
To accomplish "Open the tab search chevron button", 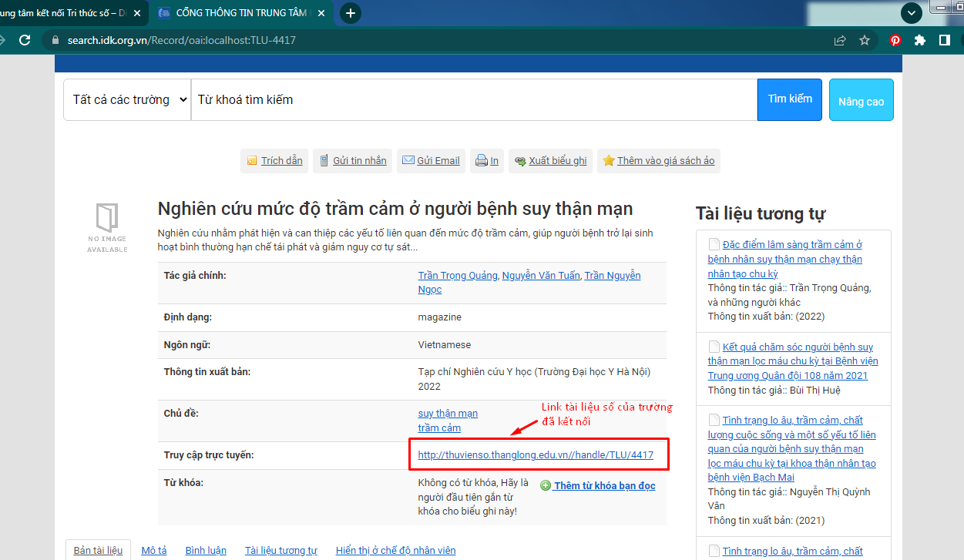I will coord(912,13).
